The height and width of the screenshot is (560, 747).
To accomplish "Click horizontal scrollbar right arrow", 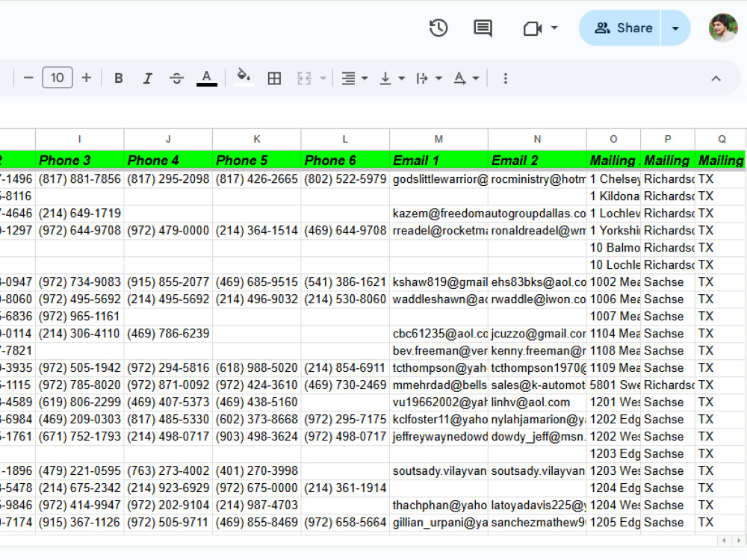I will pyautogui.click(x=739, y=541).
